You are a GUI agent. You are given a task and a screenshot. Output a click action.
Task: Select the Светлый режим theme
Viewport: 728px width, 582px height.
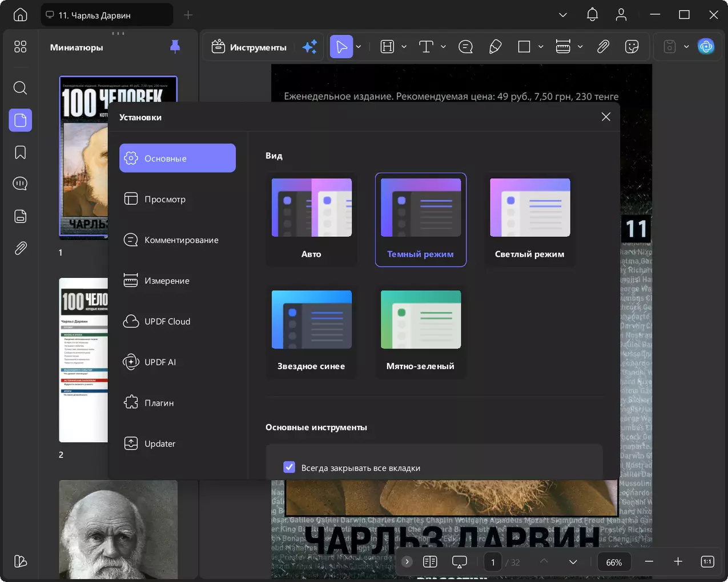529,220
